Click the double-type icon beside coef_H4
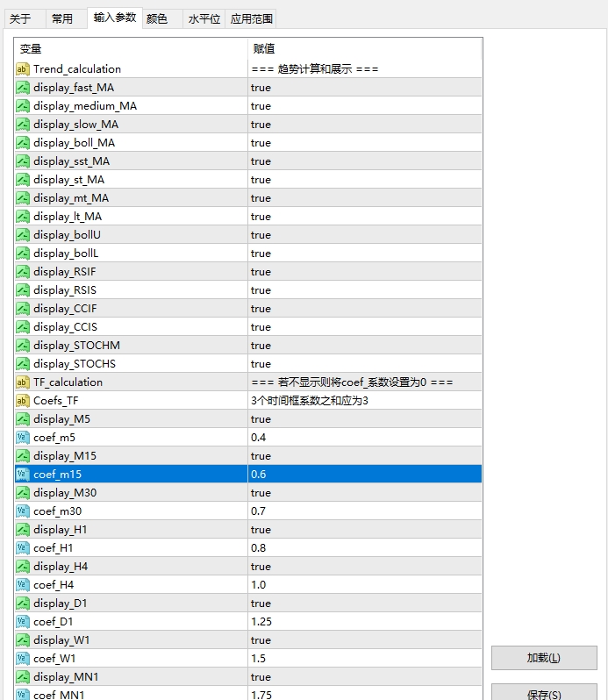The width and height of the screenshot is (608, 700). pos(23,585)
